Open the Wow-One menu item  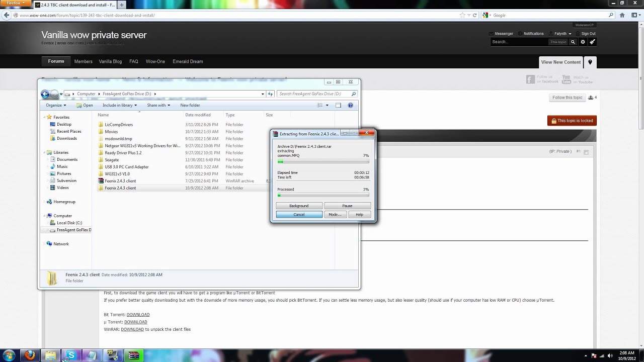(155, 61)
